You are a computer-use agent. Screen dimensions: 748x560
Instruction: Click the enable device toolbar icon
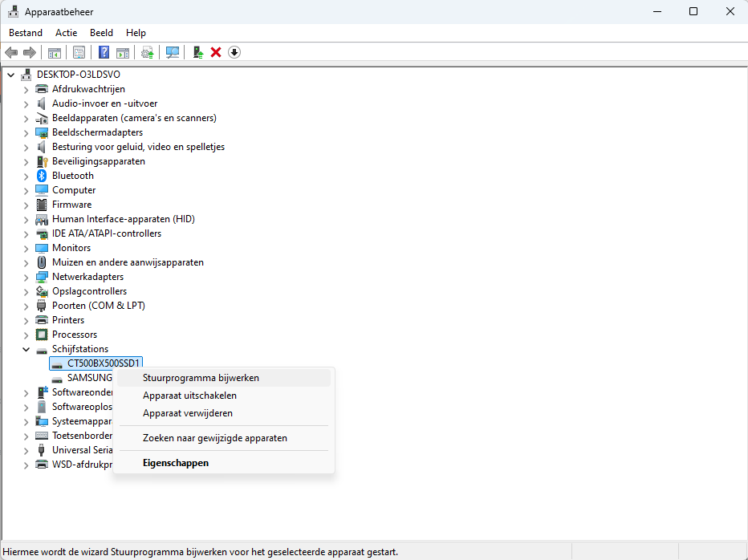pyautogui.click(x=198, y=52)
